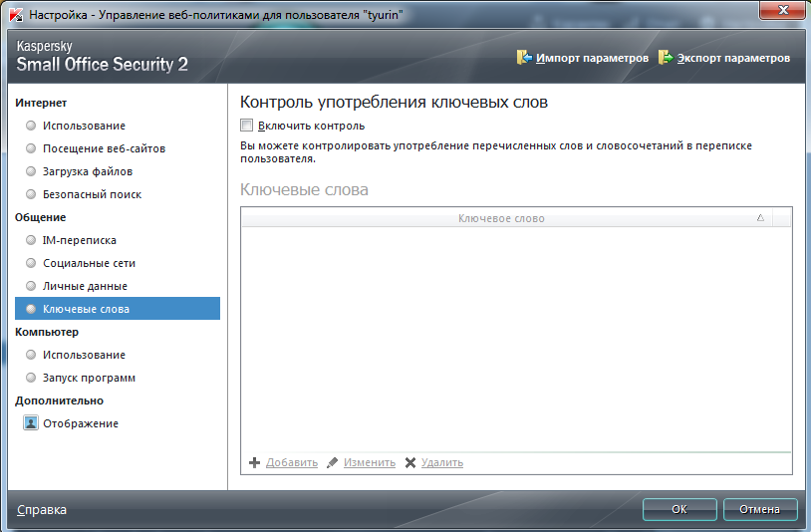The image size is (811, 532).
Task: Click the Добавить link
Action: [292, 462]
